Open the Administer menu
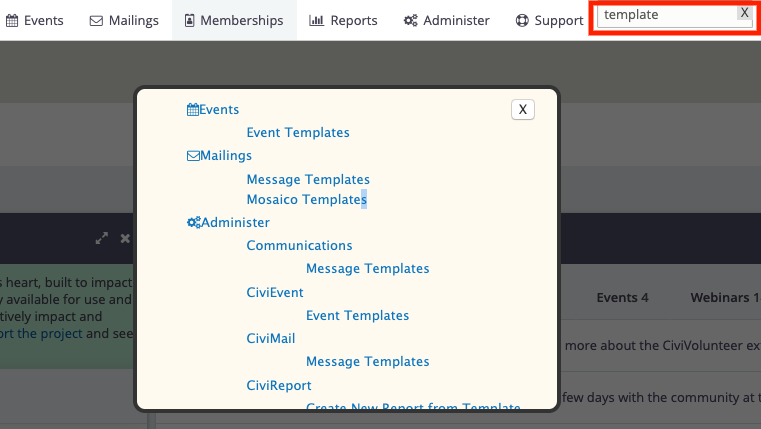 coord(447,20)
